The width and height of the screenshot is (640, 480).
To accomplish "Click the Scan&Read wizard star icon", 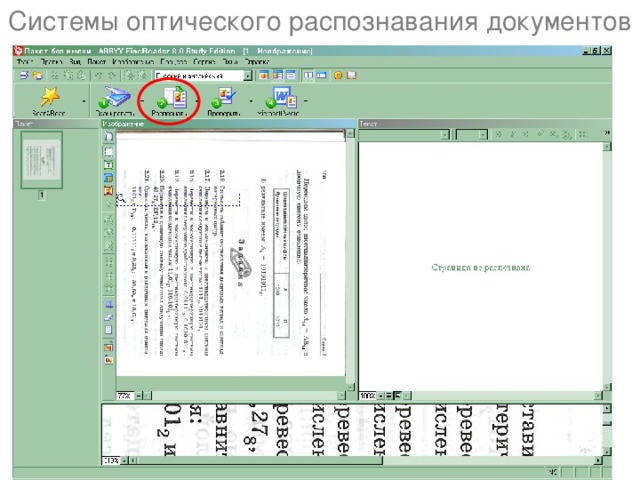I will point(49,97).
